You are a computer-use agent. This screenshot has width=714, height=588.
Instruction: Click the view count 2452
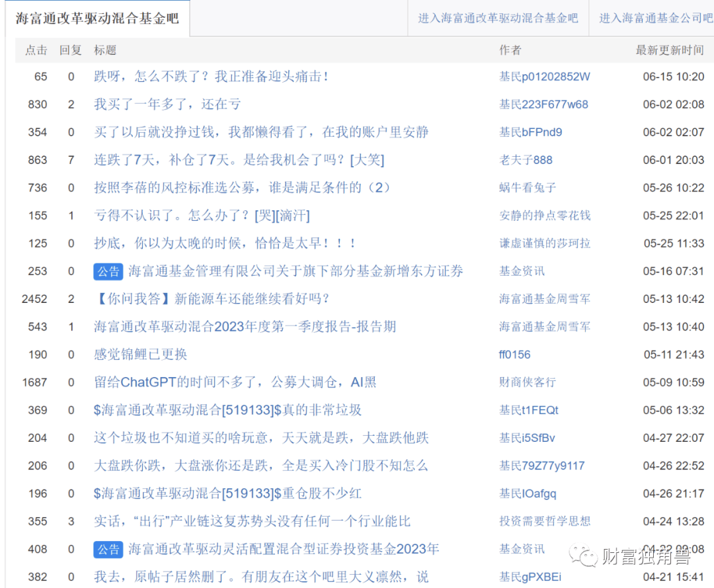[34, 299]
